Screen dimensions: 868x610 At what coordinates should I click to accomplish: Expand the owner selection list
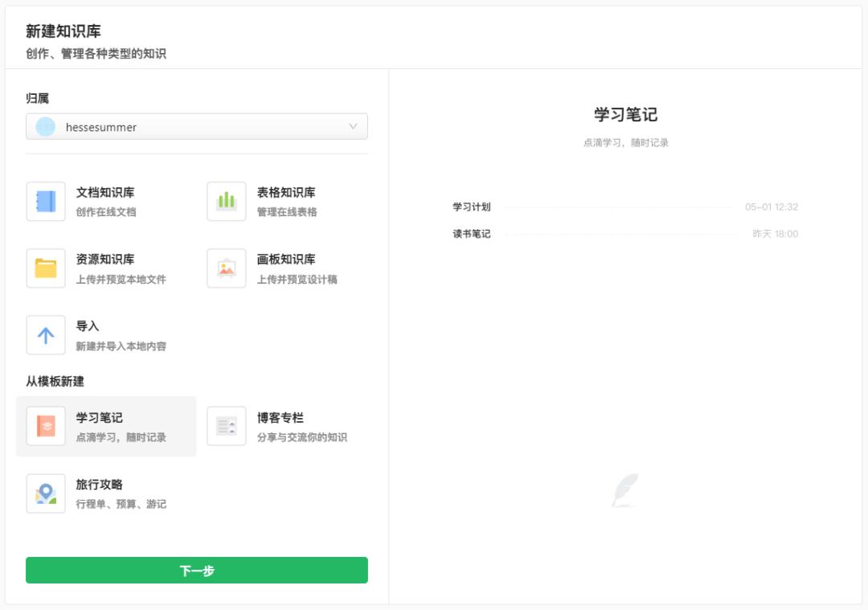196,126
